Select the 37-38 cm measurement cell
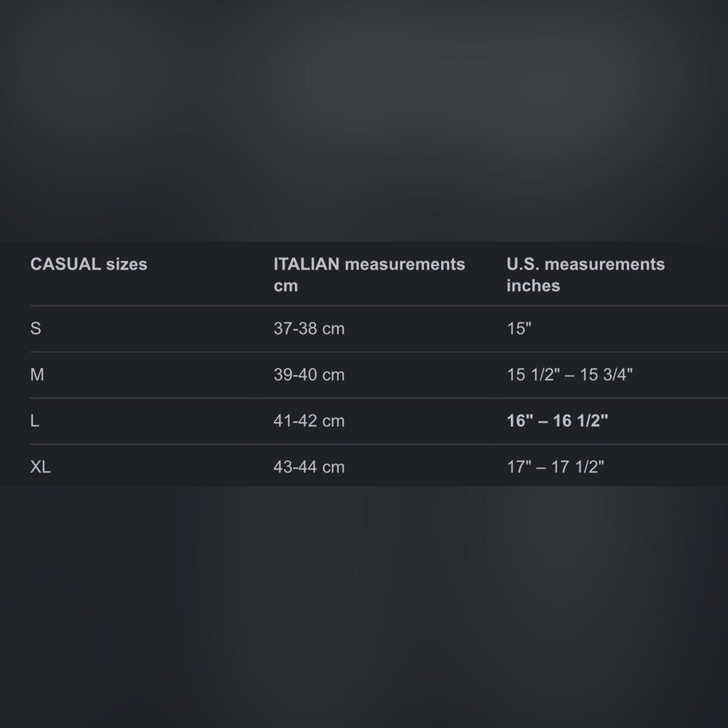 click(309, 329)
